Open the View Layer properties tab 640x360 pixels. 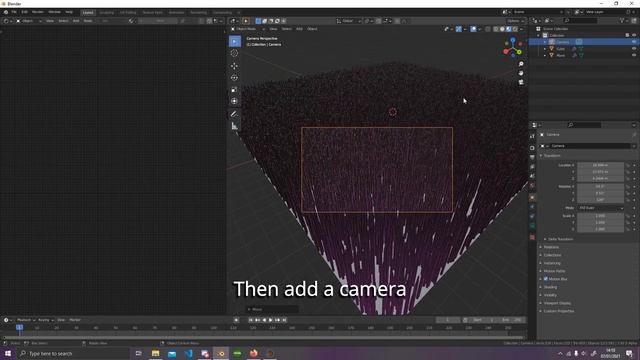click(532, 167)
